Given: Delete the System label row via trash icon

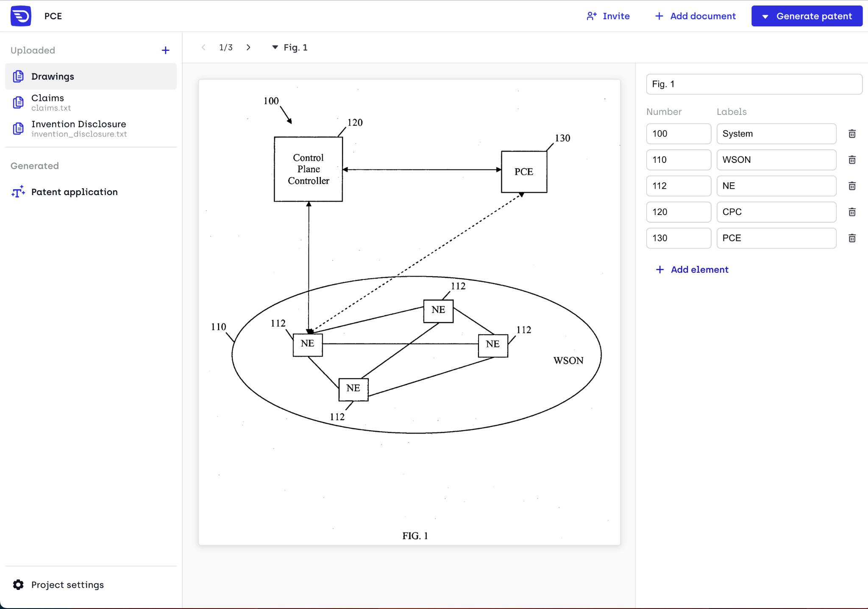Looking at the screenshot, I should [851, 134].
